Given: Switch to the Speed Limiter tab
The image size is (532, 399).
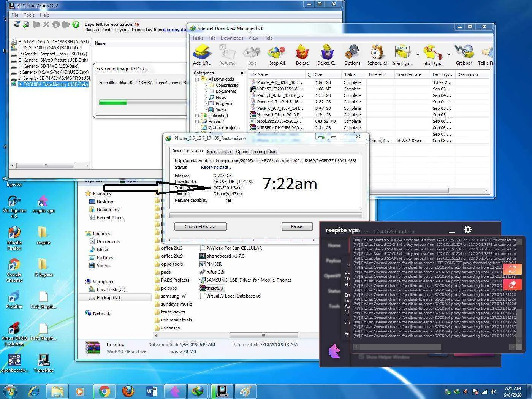Looking at the screenshot, I should (x=219, y=151).
